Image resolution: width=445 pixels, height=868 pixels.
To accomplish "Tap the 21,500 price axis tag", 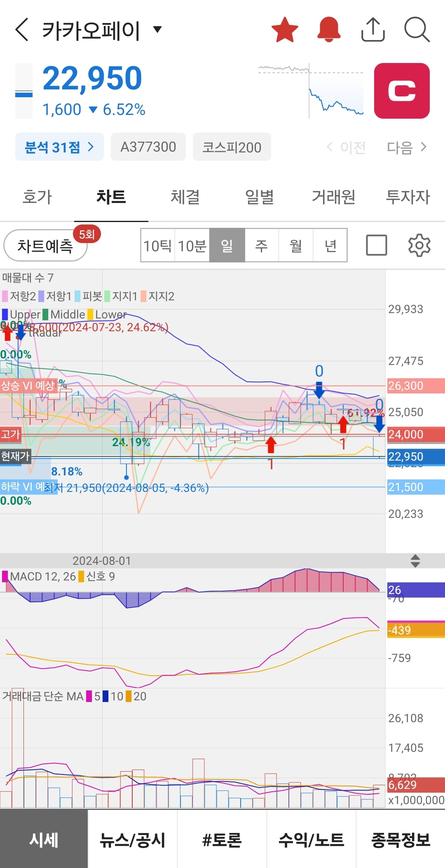I will 416,487.
